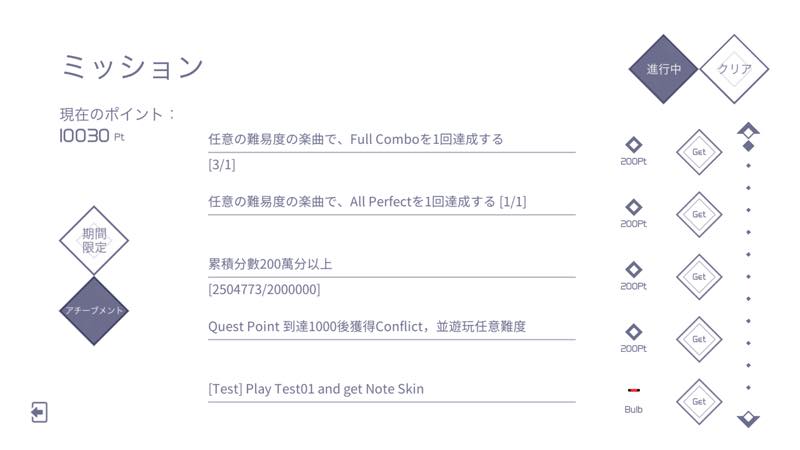Switch to the クリア cleared filter

tap(734, 69)
